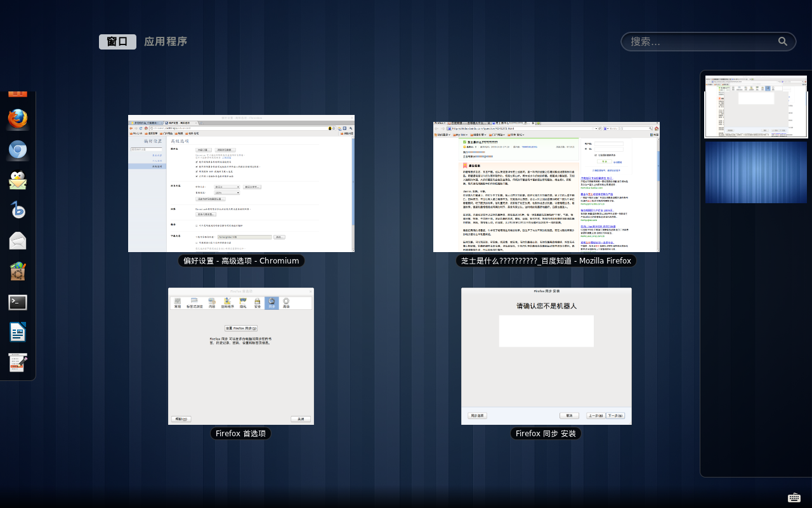Launch Terminal from the dock

point(18,302)
